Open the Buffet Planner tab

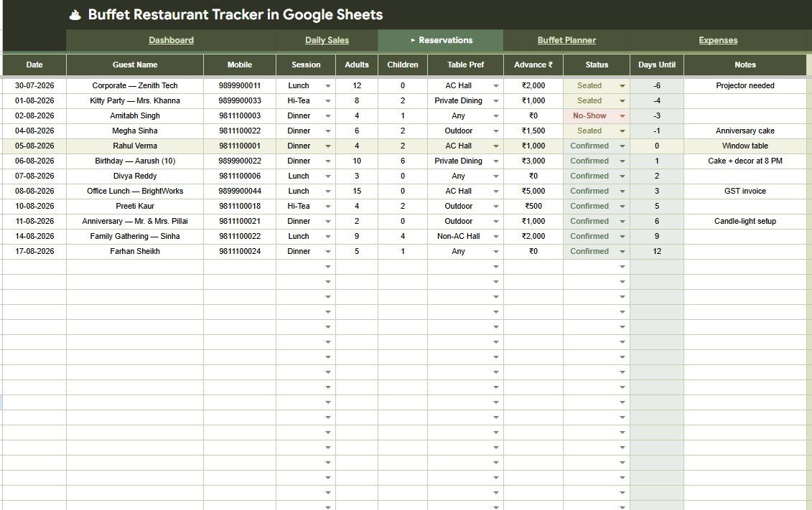pos(566,40)
